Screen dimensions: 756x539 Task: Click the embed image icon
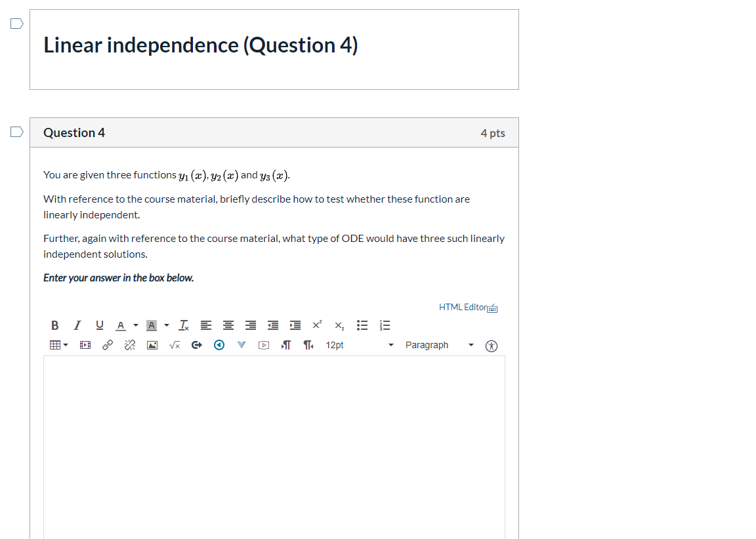(x=152, y=345)
